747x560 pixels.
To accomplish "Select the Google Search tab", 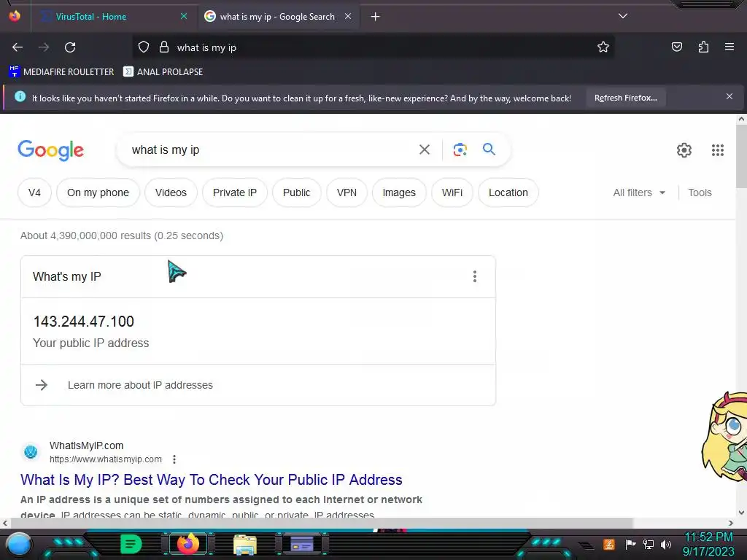I will (x=277, y=17).
